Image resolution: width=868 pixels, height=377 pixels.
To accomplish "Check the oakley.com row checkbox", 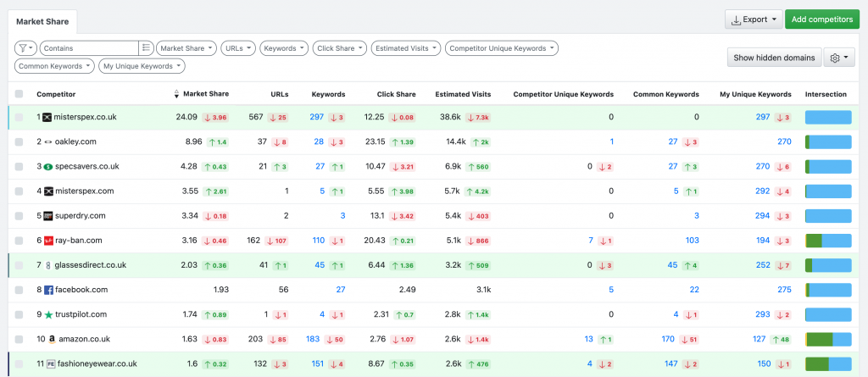I will [19, 141].
